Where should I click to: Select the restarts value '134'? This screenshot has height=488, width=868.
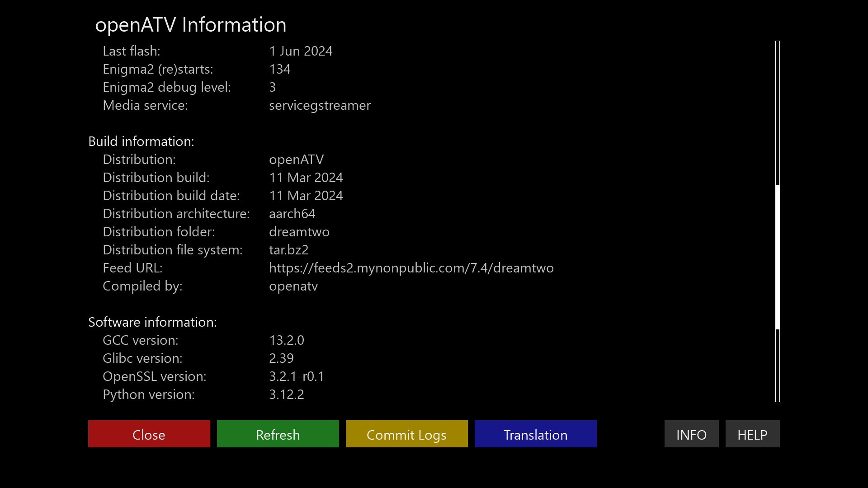(280, 69)
